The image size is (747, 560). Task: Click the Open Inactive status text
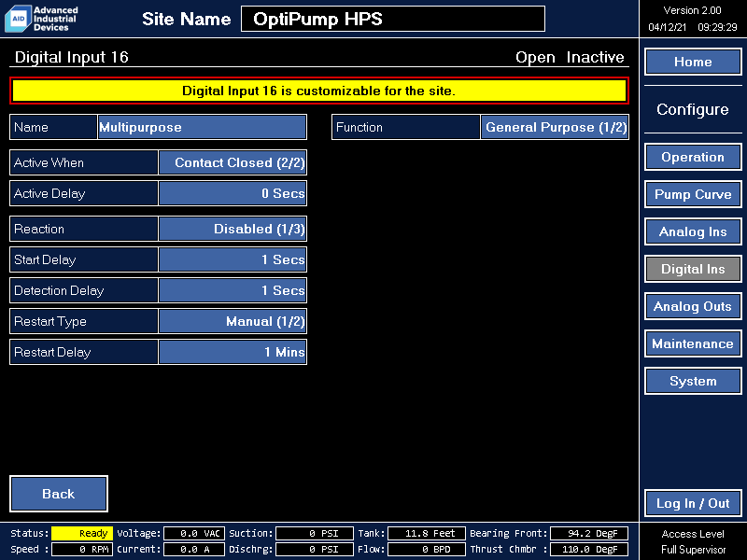coord(570,57)
